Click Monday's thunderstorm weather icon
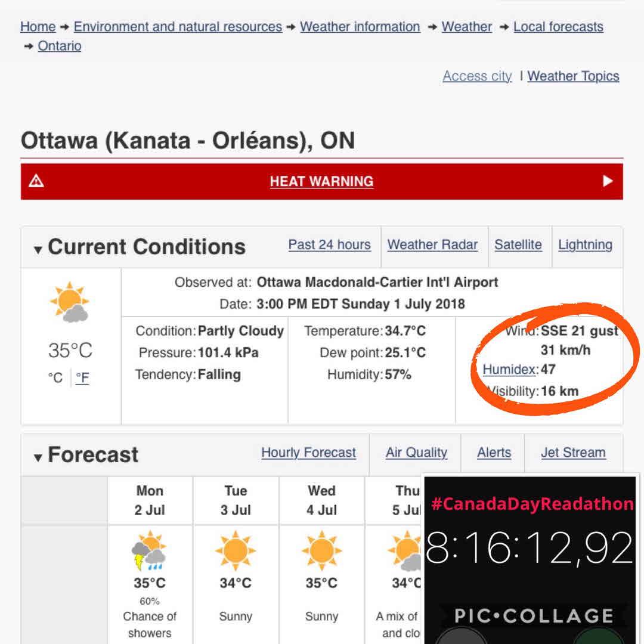The height and width of the screenshot is (644, 644). (x=149, y=551)
